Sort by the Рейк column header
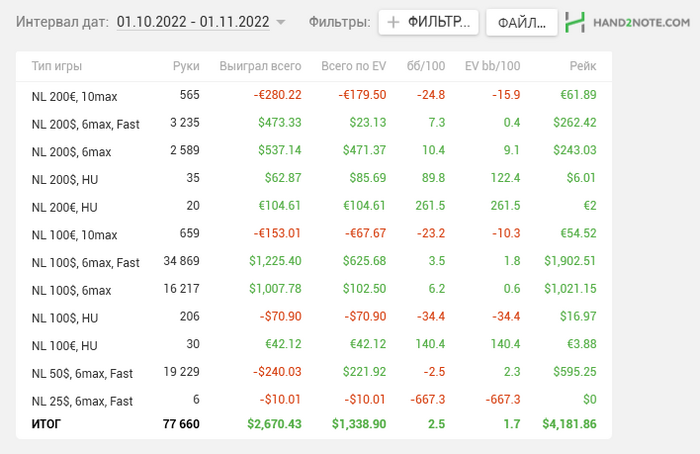 tap(583, 66)
